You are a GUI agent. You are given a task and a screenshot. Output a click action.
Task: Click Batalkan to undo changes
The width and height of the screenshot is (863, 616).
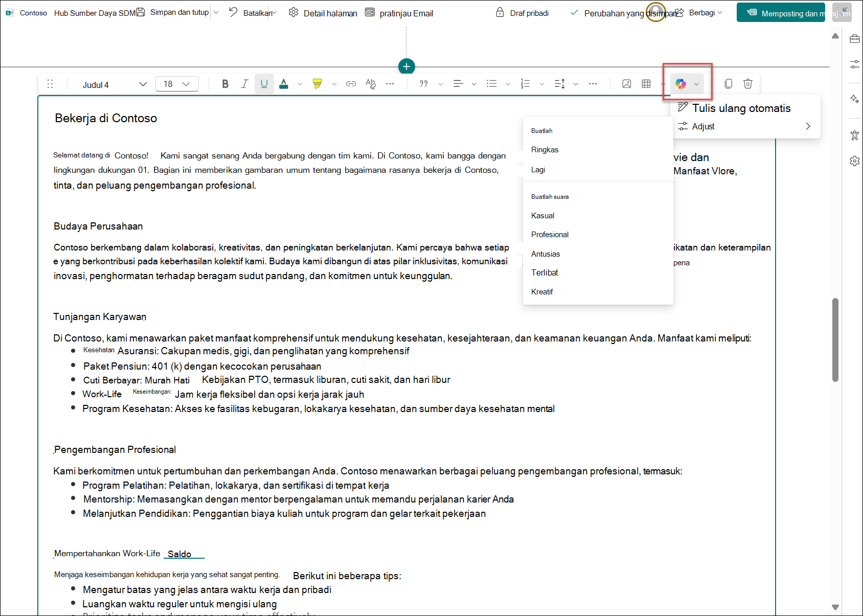click(250, 13)
